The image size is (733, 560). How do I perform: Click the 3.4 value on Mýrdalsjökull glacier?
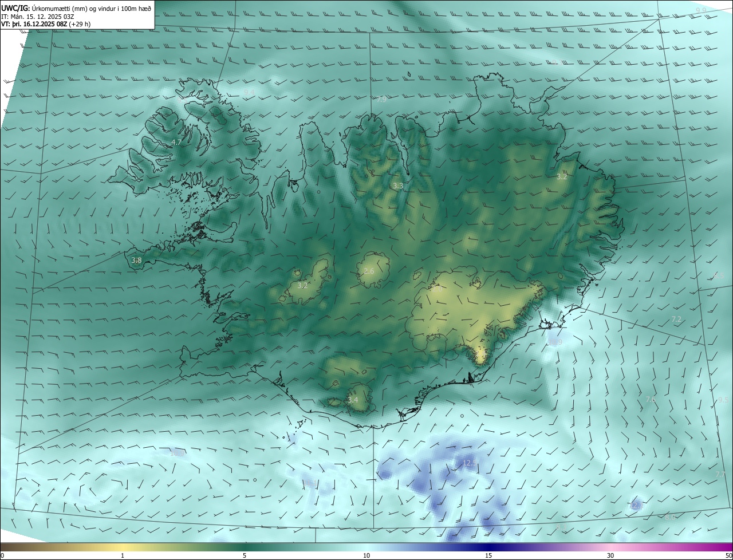(353, 400)
